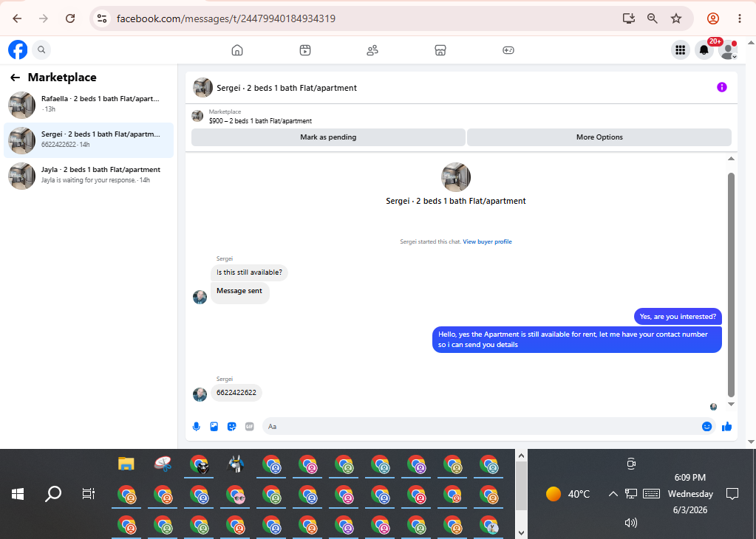Open network tray icon
The height and width of the screenshot is (539, 756).
630,494
